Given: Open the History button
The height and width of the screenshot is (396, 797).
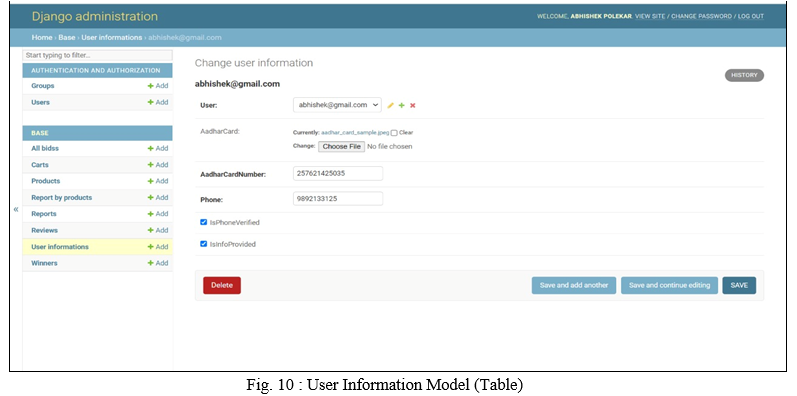Looking at the screenshot, I should 744,75.
